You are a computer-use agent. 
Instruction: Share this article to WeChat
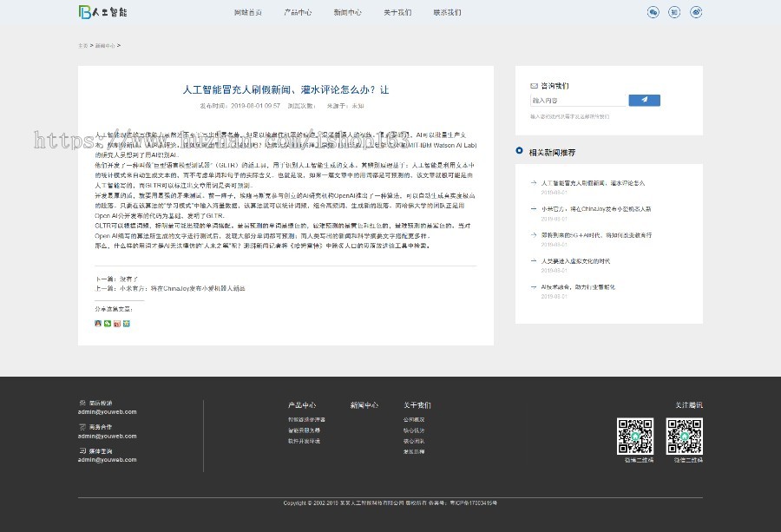[x=107, y=323]
